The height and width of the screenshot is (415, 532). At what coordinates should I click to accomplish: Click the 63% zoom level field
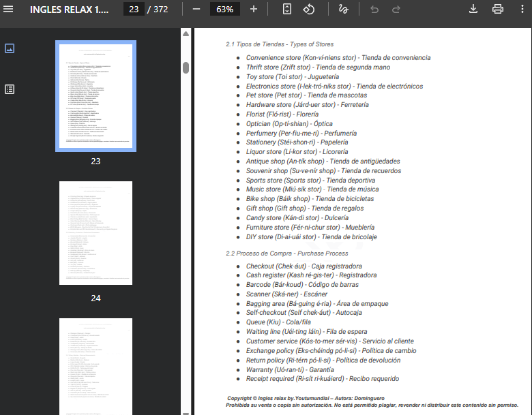pos(224,10)
